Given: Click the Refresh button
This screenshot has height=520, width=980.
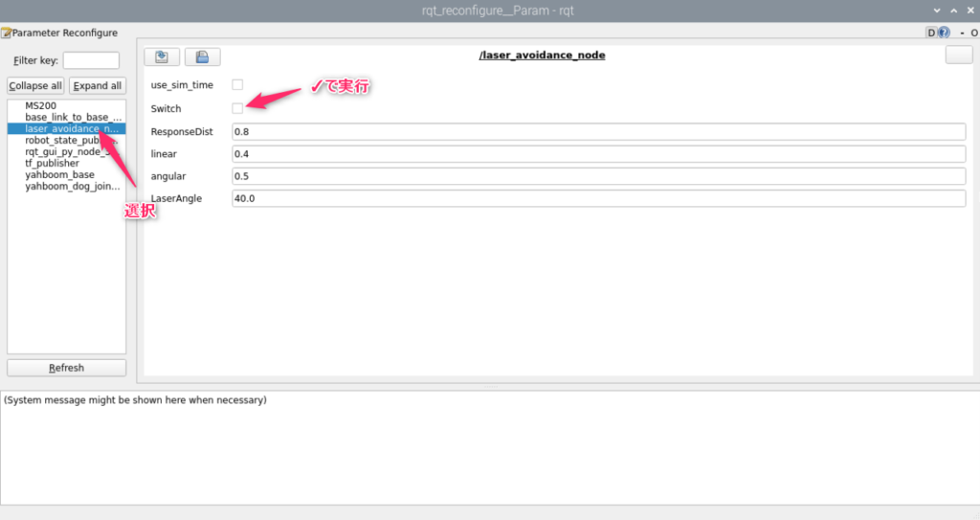Looking at the screenshot, I should pyautogui.click(x=66, y=368).
